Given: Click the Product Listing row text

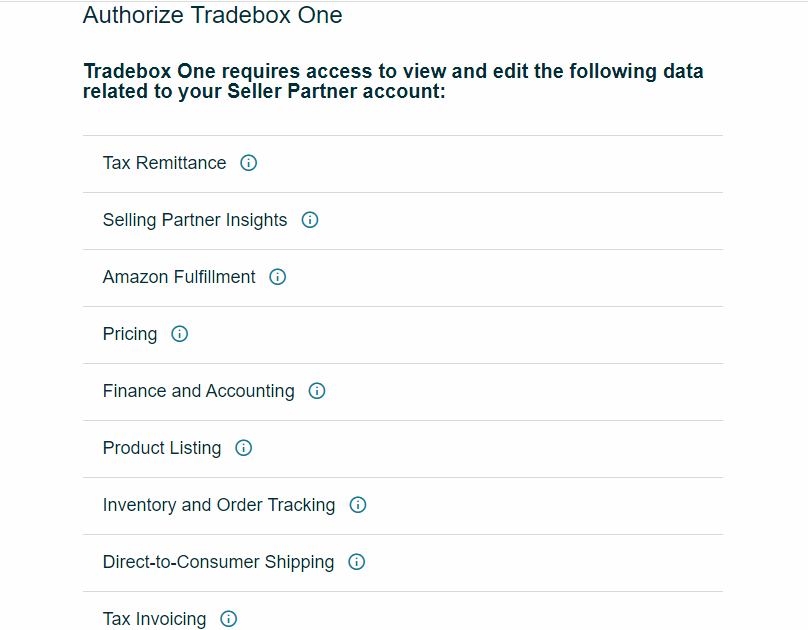Looking at the screenshot, I should [x=162, y=448].
